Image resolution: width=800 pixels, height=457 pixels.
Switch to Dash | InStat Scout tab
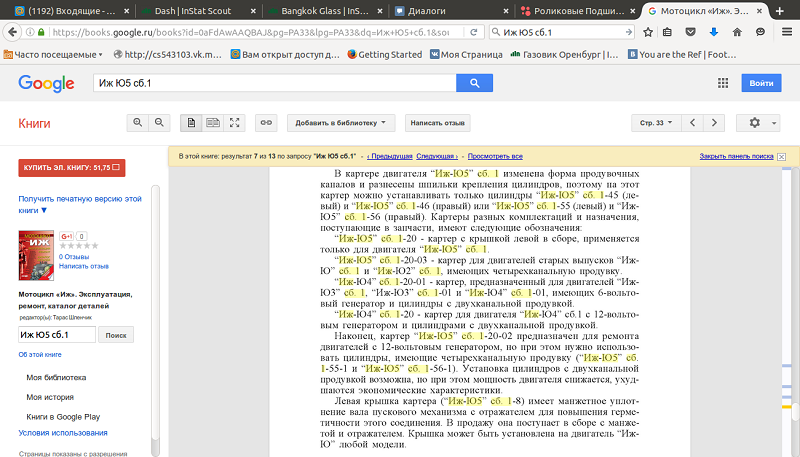[x=197, y=11]
